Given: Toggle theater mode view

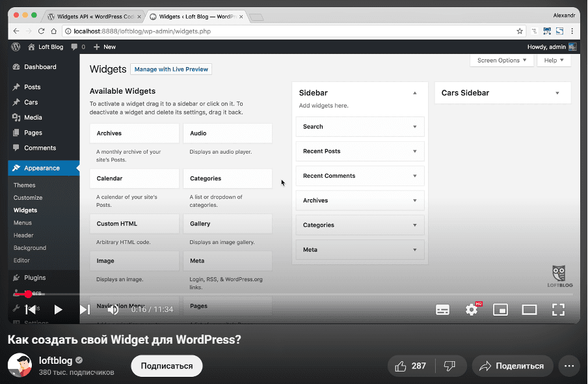Looking at the screenshot, I should point(529,310).
